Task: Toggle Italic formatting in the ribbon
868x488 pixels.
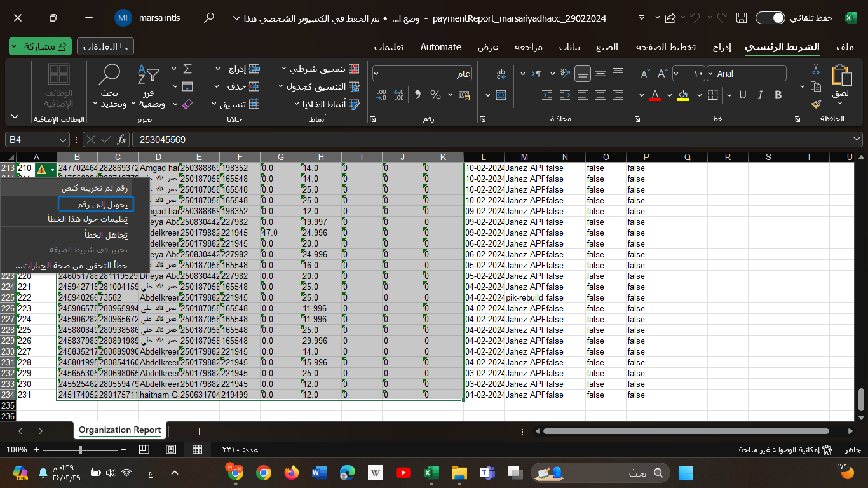Action: tap(760, 95)
